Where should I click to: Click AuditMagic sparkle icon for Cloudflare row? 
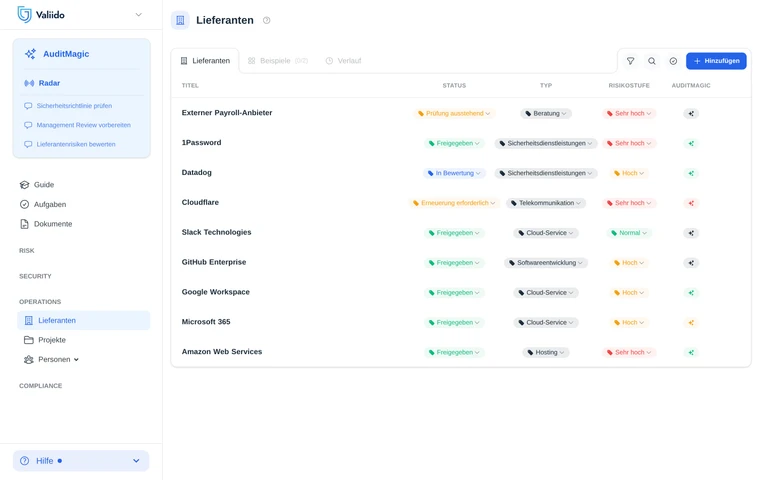(691, 203)
